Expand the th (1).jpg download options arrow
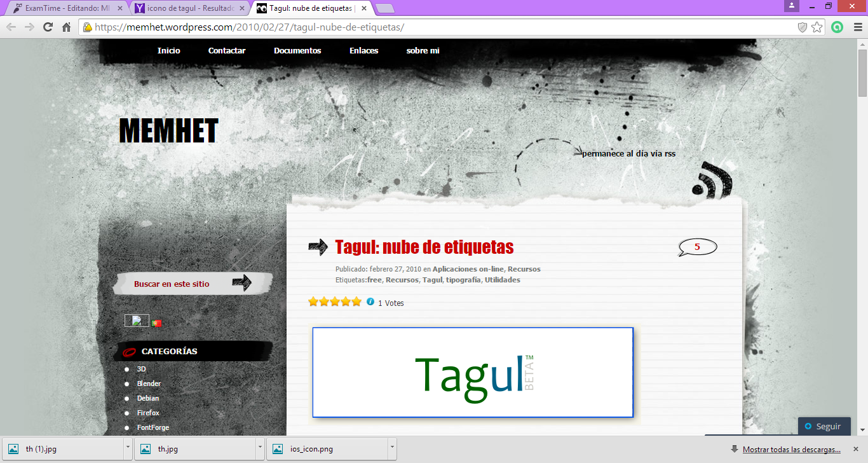 [128, 448]
